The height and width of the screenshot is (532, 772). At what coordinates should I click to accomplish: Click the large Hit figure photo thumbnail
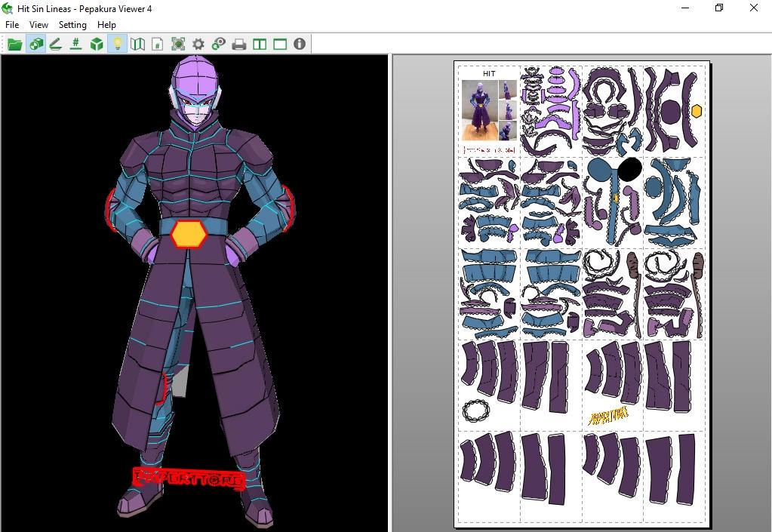[x=479, y=111]
